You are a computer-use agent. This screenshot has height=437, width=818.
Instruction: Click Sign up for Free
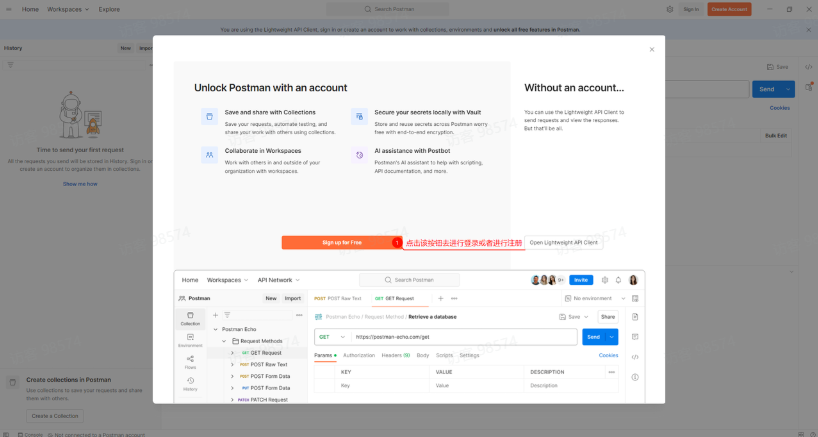[342, 242]
